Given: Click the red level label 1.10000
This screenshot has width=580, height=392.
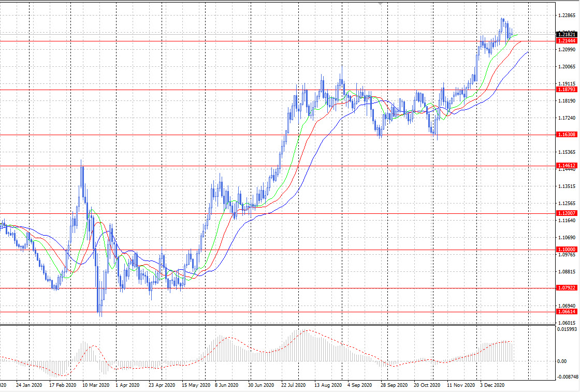Looking at the screenshot, I should click(567, 249).
